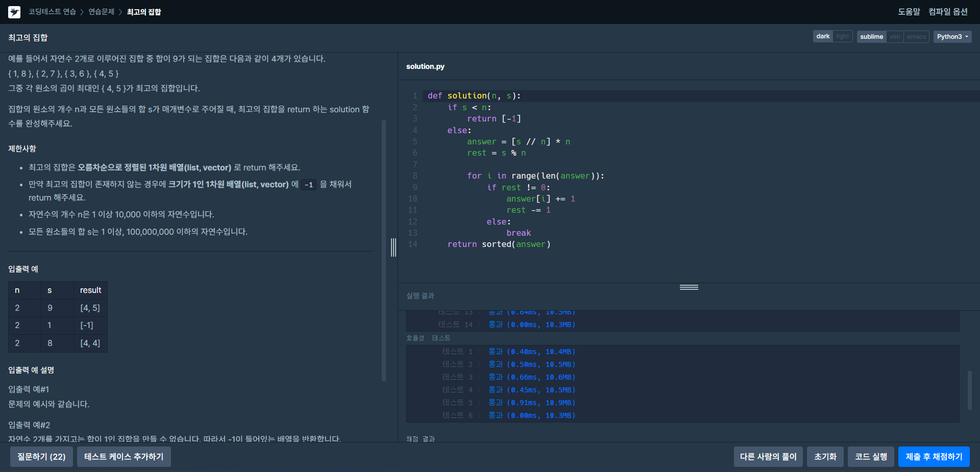Click results panel scrollbar
Screen dimensions: 980x472
970,390
